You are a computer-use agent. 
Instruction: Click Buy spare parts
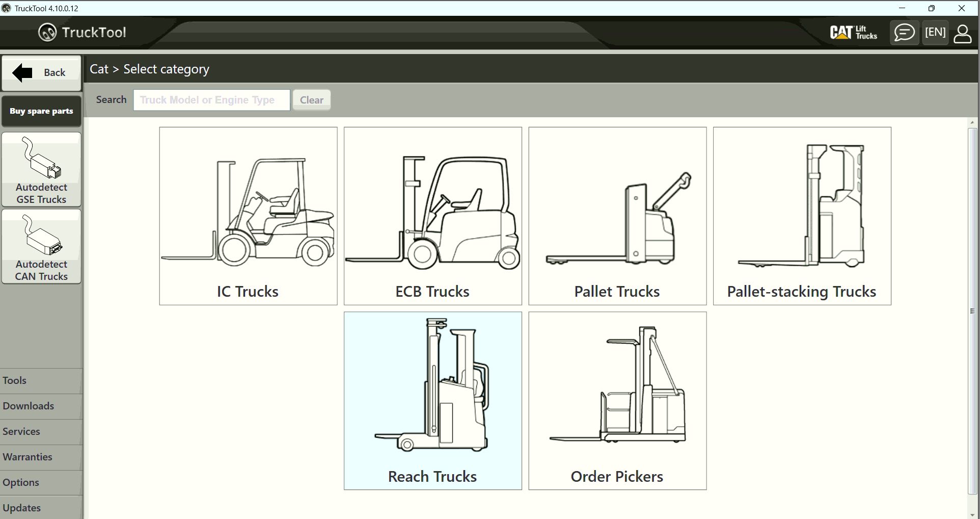(41, 111)
